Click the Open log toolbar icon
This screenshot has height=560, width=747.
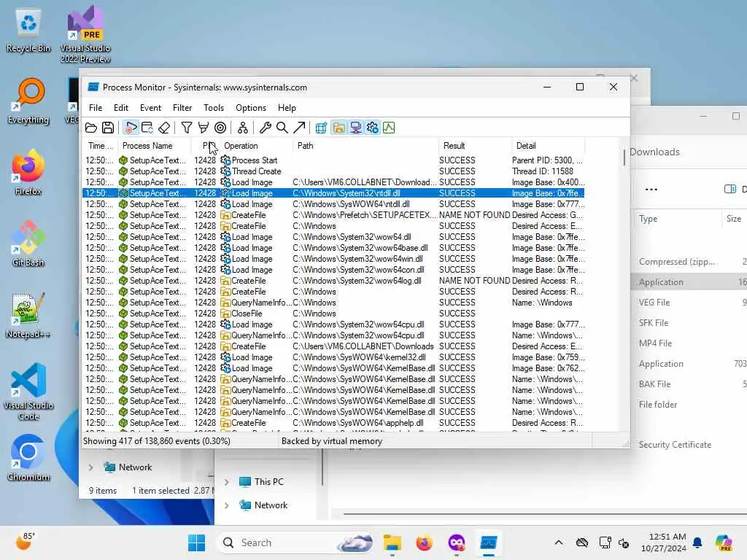pos(91,128)
